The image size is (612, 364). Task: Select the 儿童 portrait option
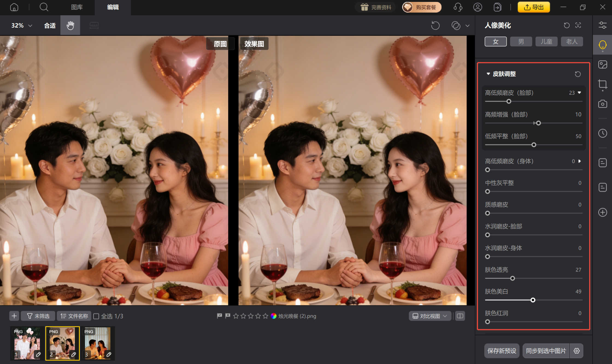pyautogui.click(x=546, y=42)
